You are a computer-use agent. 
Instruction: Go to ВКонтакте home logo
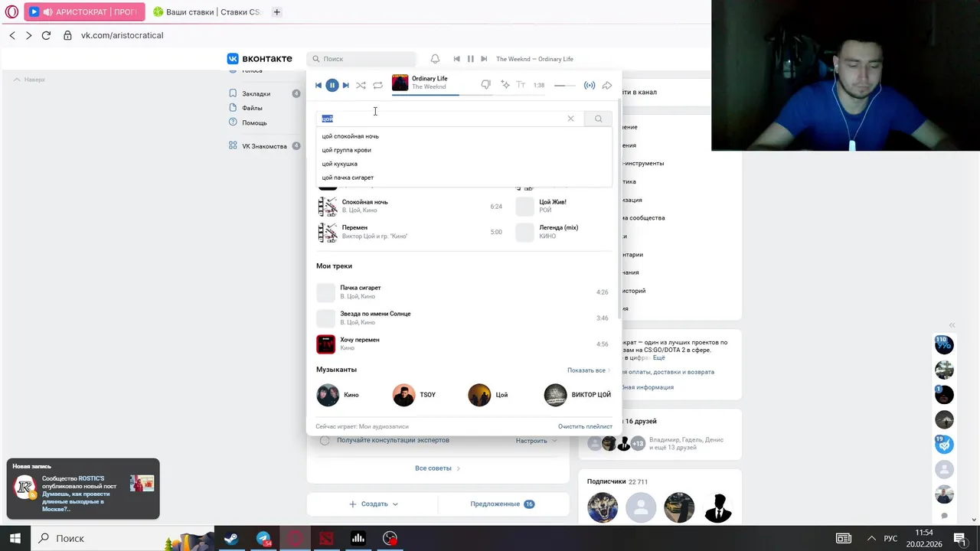click(x=260, y=59)
